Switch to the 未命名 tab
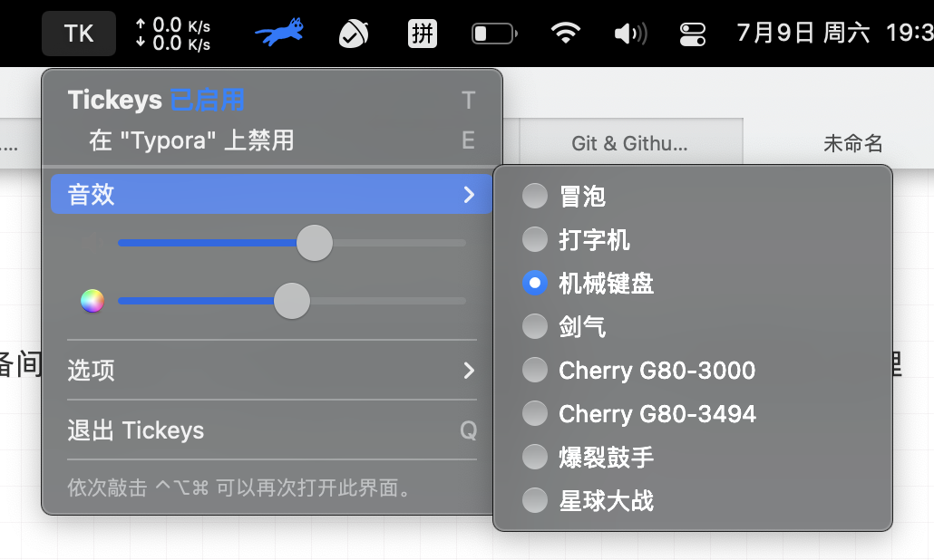The width and height of the screenshot is (934, 560). click(851, 143)
